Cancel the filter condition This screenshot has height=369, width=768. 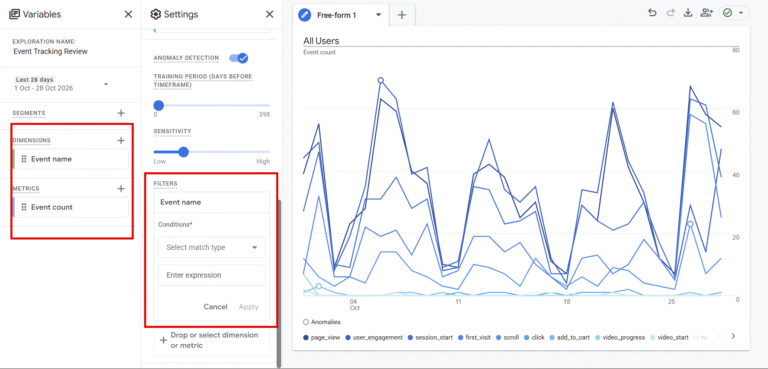(216, 307)
